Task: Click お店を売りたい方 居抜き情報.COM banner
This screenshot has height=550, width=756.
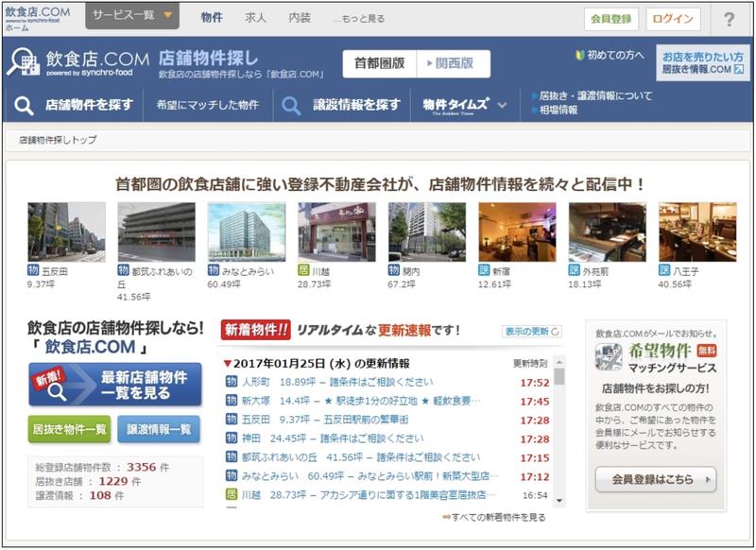Action: pyautogui.click(x=703, y=62)
